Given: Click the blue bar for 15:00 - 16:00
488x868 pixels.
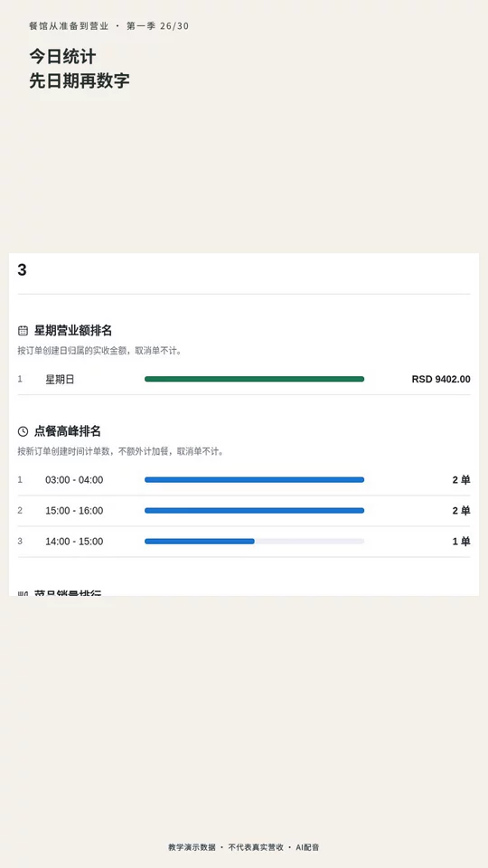Looking at the screenshot, I should (x=255, y=510).
